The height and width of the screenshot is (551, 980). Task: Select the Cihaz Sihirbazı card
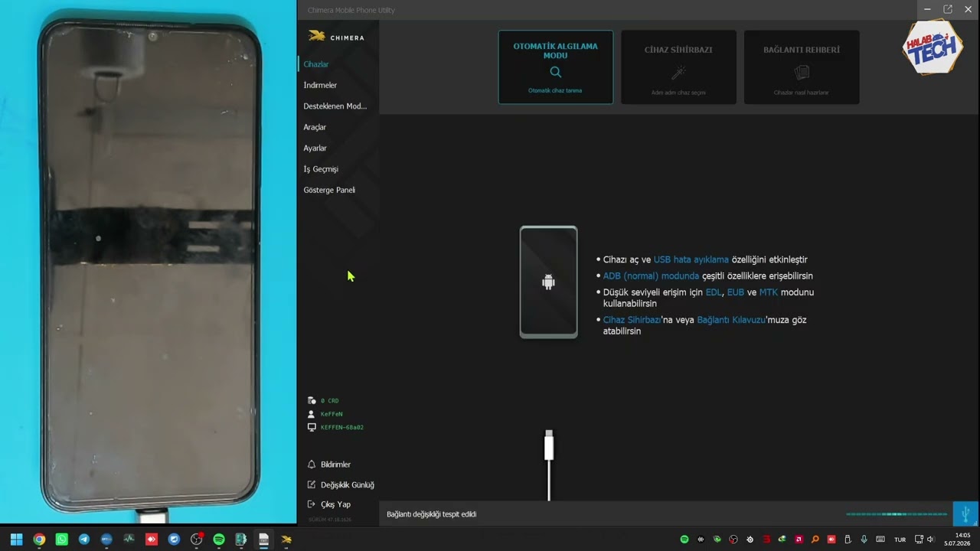pyautogui.click(x=678, y=67)
